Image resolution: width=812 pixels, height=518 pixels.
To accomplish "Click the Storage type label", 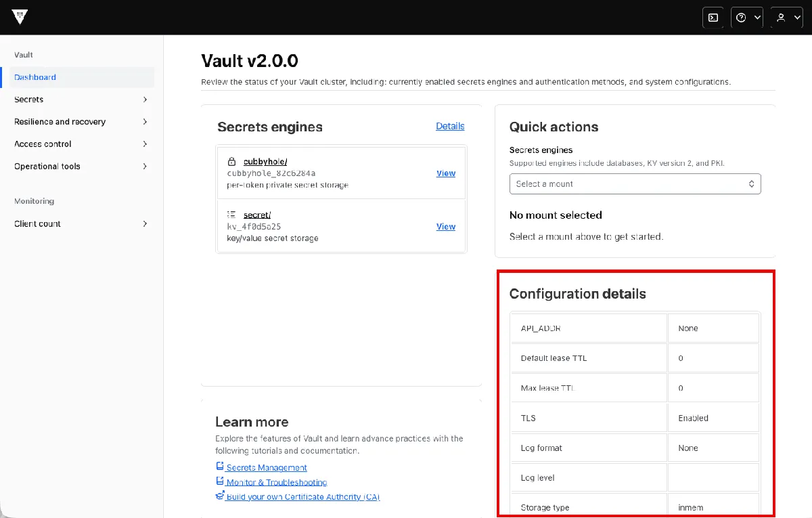I will tap(545, 507).
